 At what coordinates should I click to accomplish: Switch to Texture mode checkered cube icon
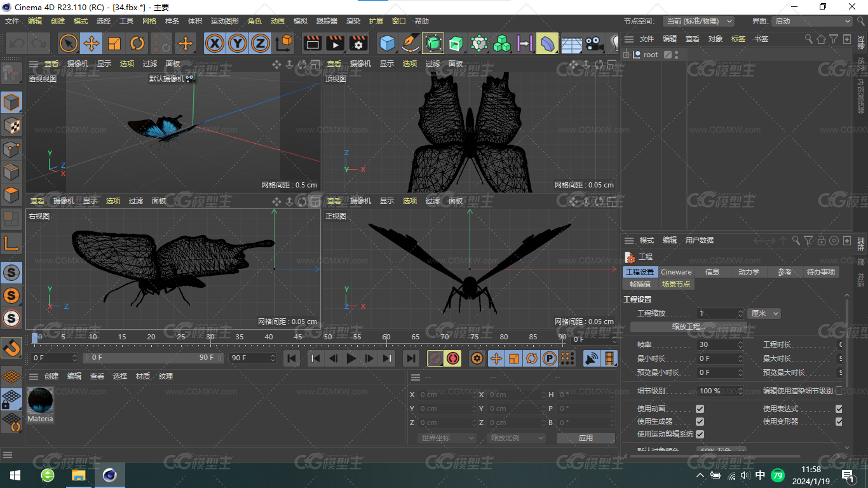pos(11,126)
